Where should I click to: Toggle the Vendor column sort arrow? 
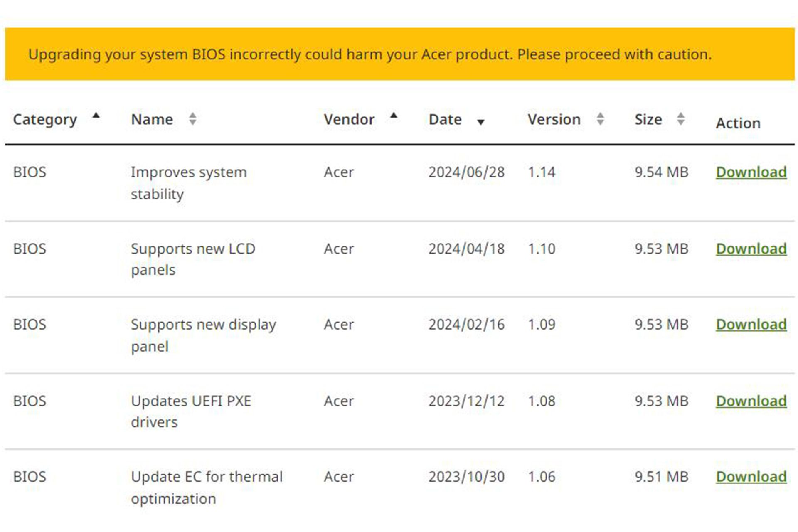pos(394,116)
